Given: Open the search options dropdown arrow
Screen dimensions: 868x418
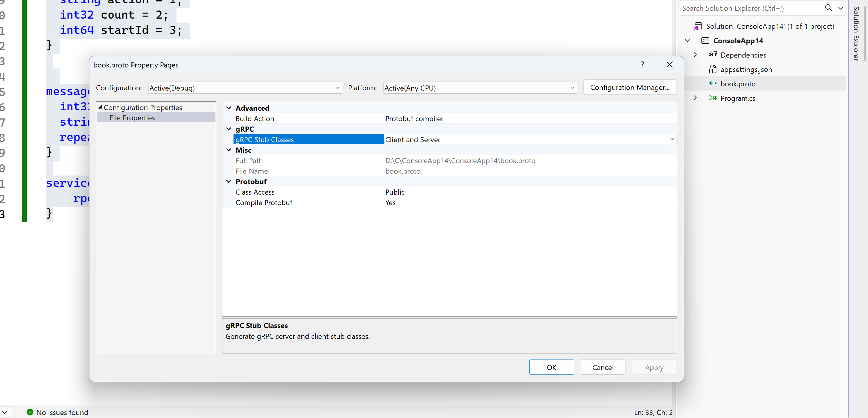Looking at the screenshot, I should point(840,8).
